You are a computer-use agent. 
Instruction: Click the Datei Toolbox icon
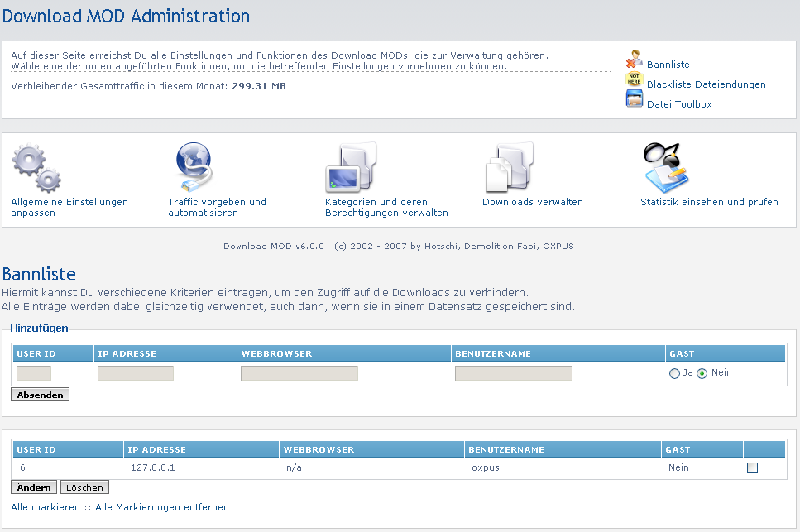tap(634, 100)
